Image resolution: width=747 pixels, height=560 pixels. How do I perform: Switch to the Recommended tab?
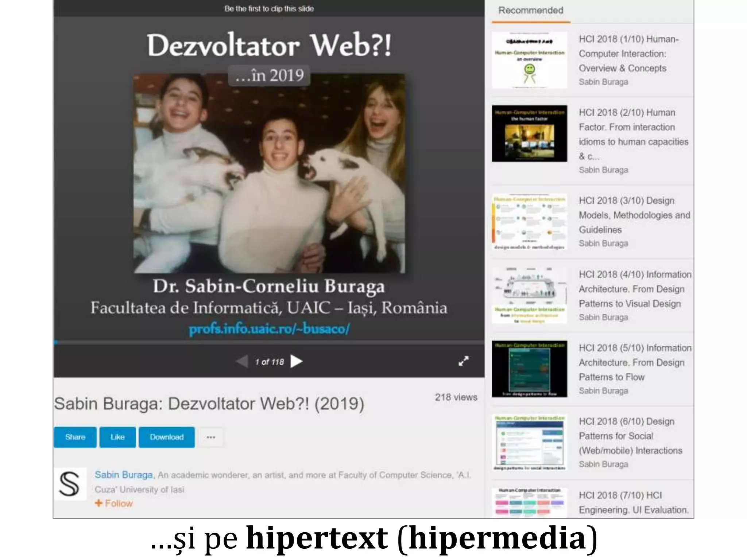[531, 11]
